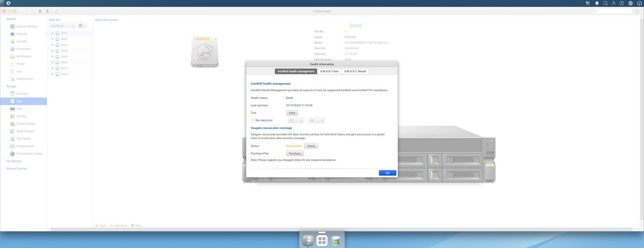Switch to the S.M.A.R.T. Result tab
This screenshot has width=644, height=248.
355,71
